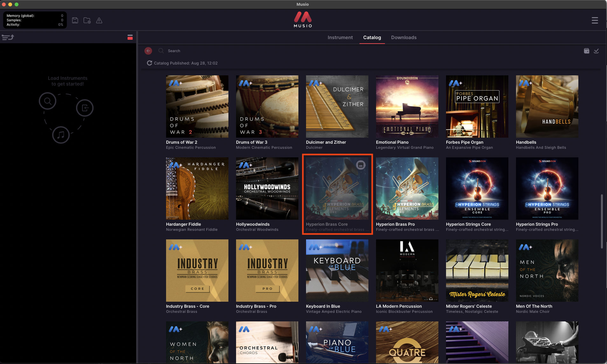Switch to the Downloads tab
Screen dimensions: 607x364
(x=404, y=37)
